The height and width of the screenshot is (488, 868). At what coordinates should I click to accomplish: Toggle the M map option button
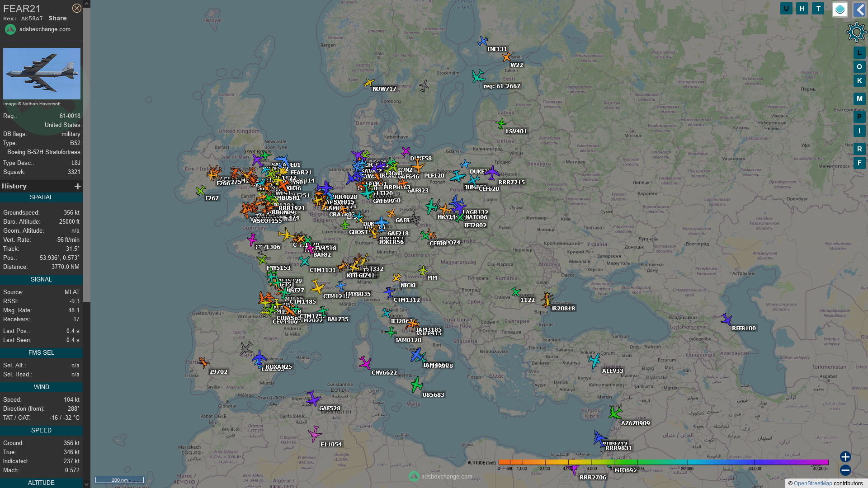(x=859, y=99)
